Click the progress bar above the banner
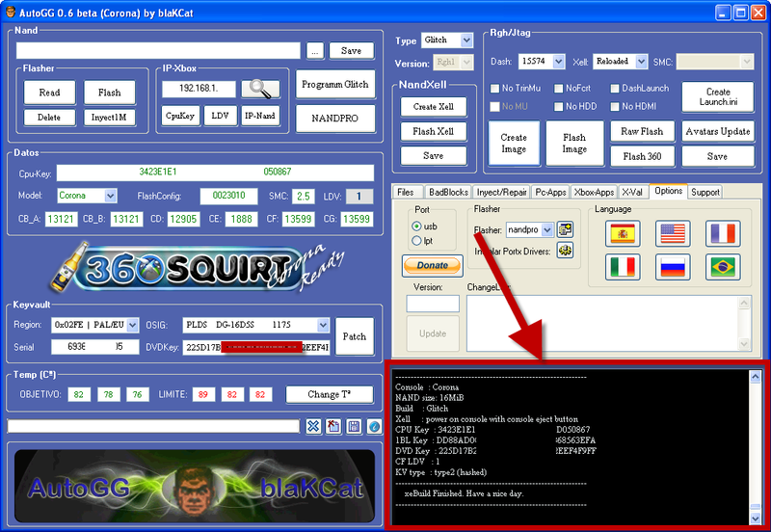Image resolution: width=771 pixels, height=532 pixels. pyautogui.click(x=153, y=426)
